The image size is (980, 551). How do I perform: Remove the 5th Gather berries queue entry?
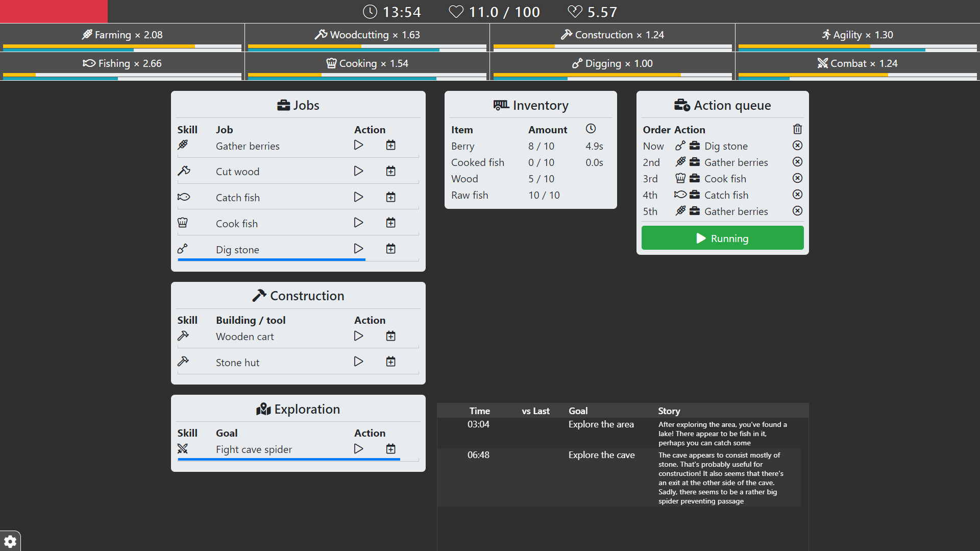pyautogui.click(x=797, y=210)
